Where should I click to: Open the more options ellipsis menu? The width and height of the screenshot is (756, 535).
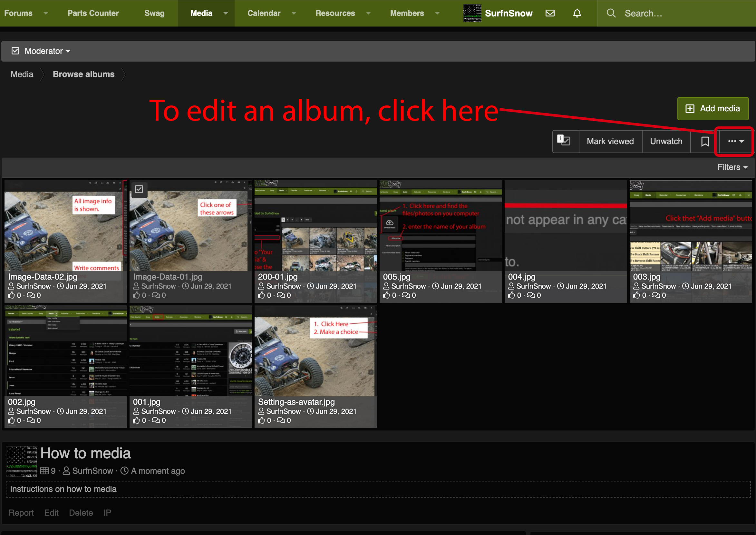[736, 141]
